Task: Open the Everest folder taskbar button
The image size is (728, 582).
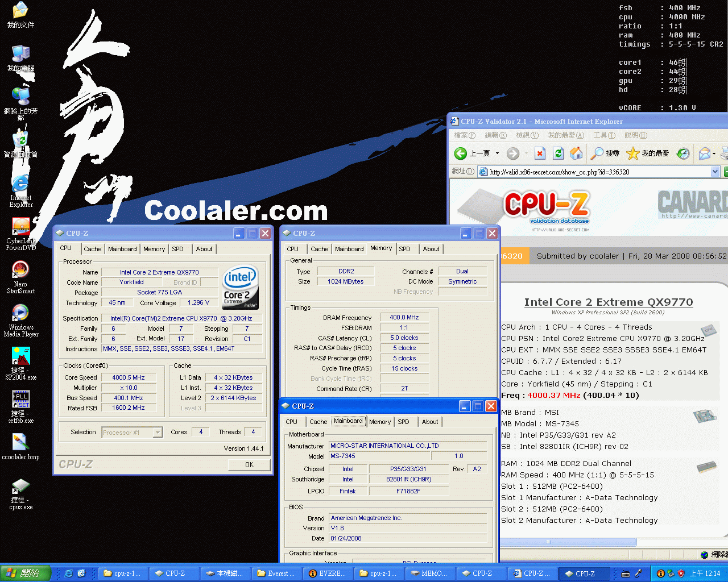Action: coord(276,573)
